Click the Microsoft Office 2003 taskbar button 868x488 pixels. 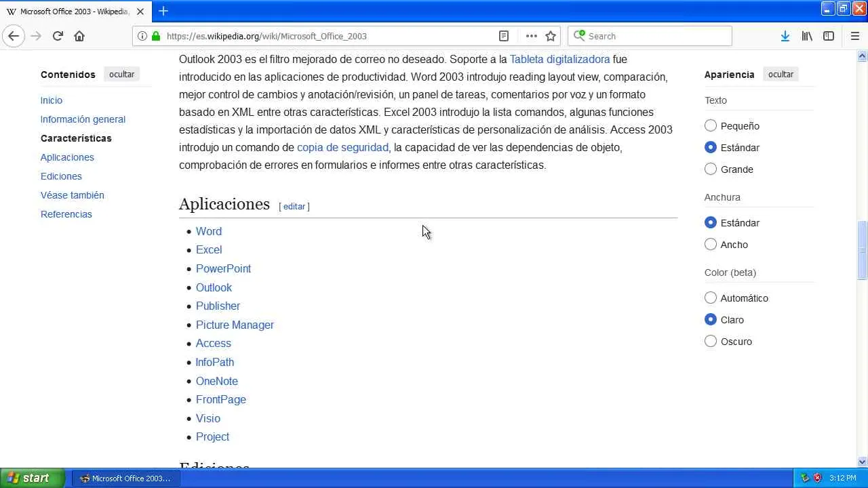coord(125,478)
